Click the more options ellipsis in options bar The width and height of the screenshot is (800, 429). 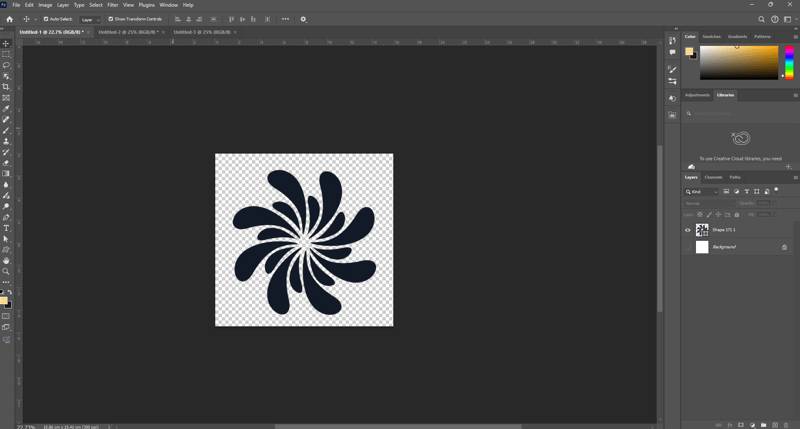(285, 19)
